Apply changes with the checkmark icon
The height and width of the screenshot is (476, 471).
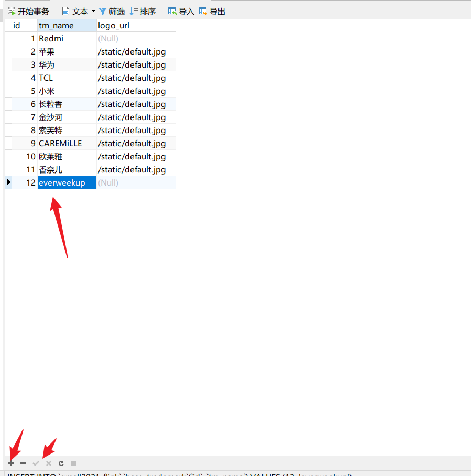click(x=36, y=463)
